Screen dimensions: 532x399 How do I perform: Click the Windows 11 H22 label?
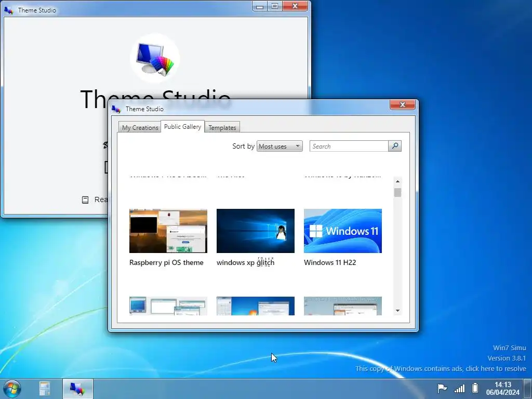(330, 262)
